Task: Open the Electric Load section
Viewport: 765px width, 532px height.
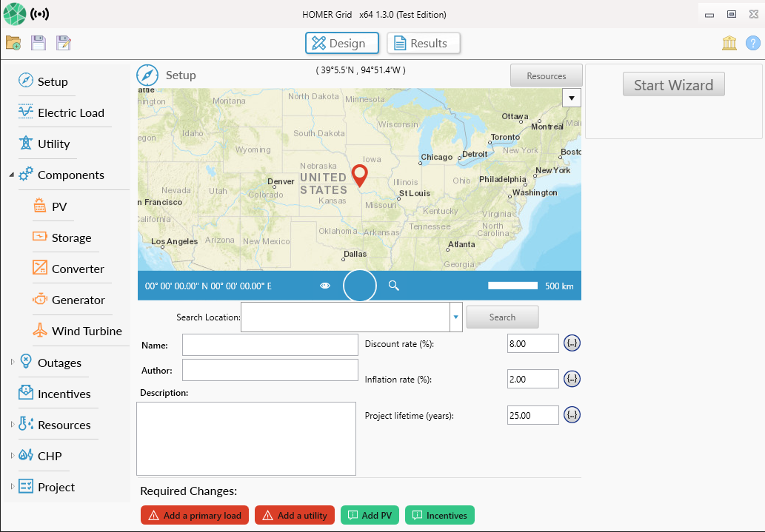Action: tap(71, 112)
